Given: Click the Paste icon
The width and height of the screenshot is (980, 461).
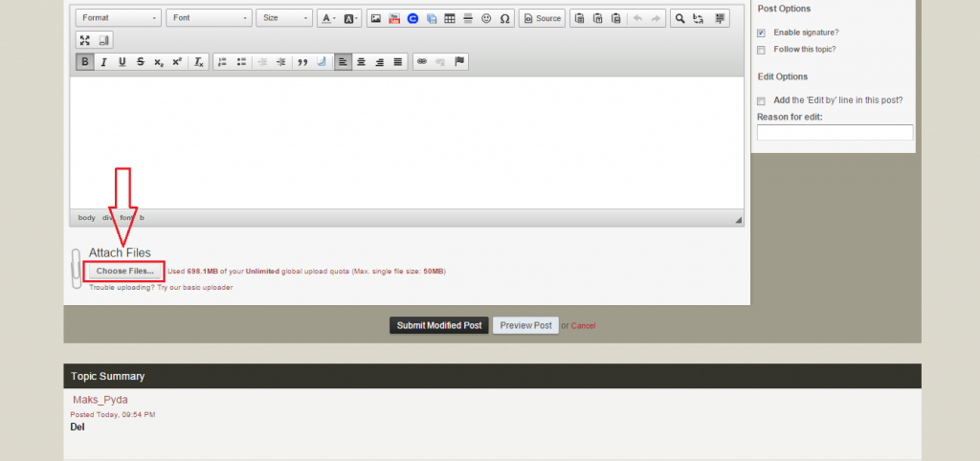Looking at the screenshot, I should tap(579, 18).
